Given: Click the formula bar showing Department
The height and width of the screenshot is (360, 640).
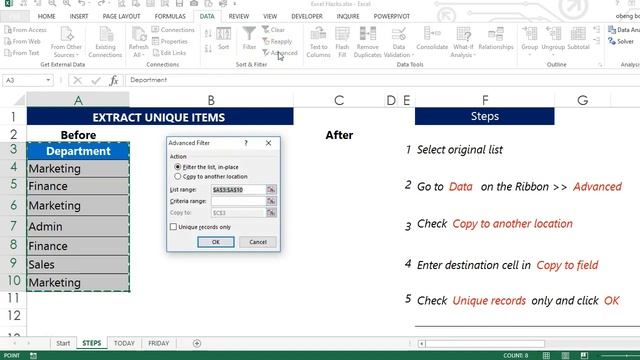Looking at the screenshot, I should (383, 80).
